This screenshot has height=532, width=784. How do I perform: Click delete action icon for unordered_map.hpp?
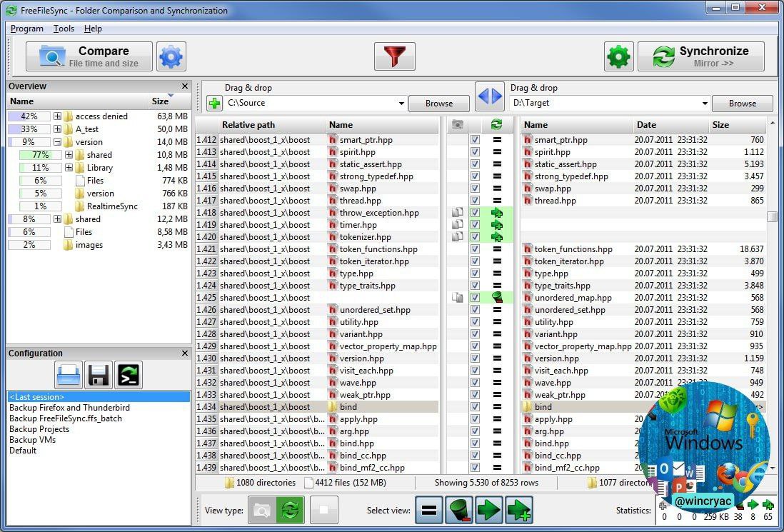497,298
